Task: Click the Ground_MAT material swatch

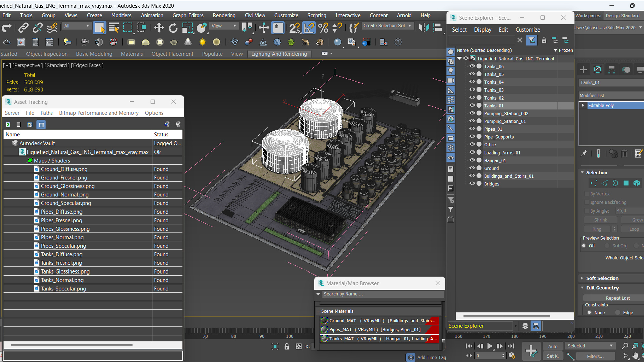Action: click(x=324, y=321)
